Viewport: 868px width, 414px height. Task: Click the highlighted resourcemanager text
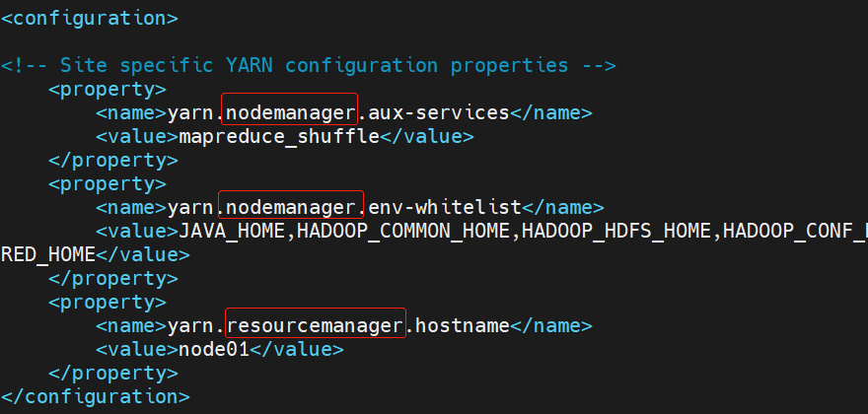click(x=316, y=323)
